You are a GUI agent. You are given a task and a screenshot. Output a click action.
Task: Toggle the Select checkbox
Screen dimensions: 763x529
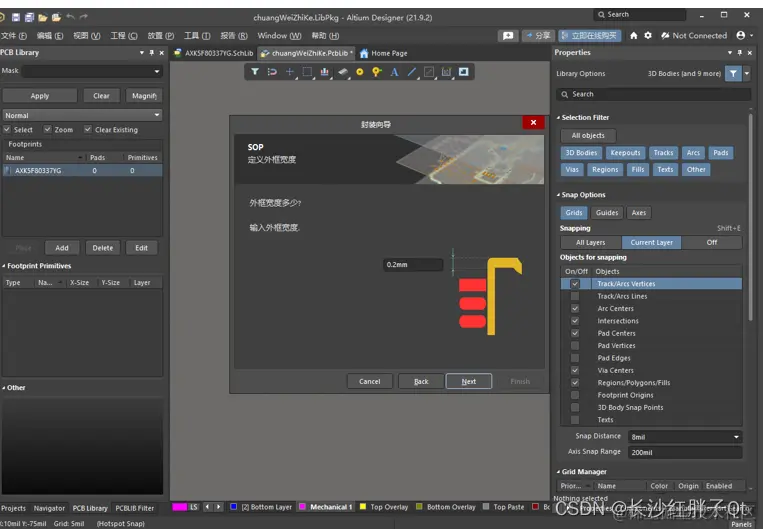[7, 129]
